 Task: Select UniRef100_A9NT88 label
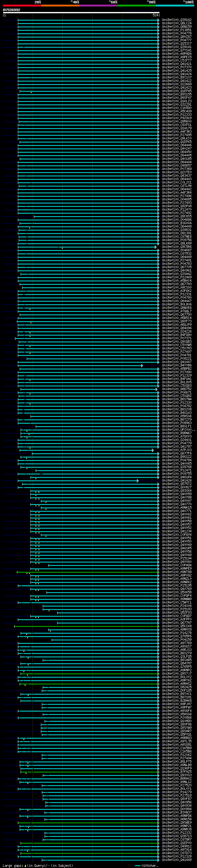point(177,572)
